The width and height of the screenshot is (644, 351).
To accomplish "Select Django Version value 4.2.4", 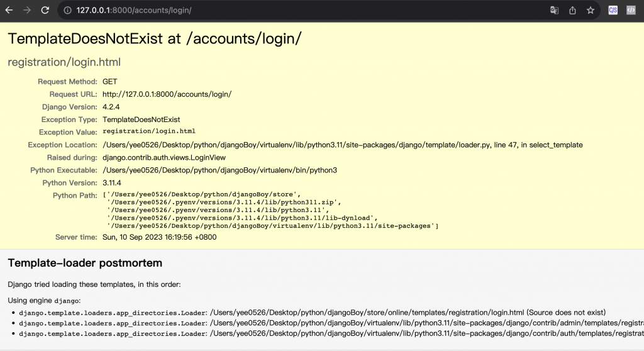I will tap(111, 107).
